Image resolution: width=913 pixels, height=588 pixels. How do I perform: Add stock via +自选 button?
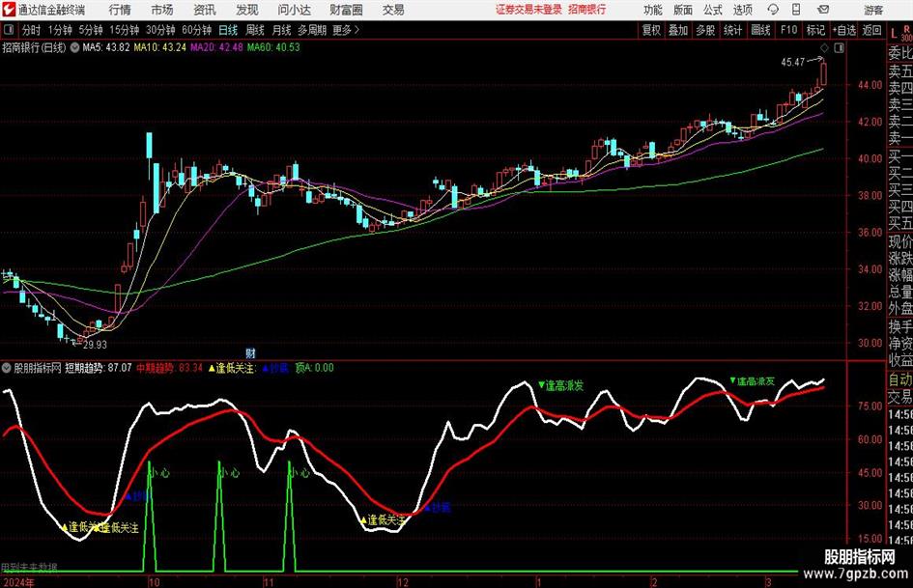(x=843, y=30)
